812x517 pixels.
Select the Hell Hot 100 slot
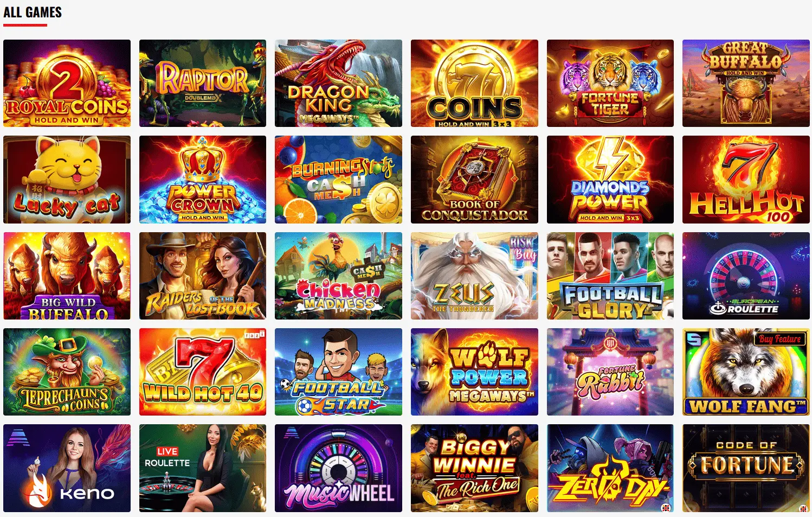(x=746, y=180)
